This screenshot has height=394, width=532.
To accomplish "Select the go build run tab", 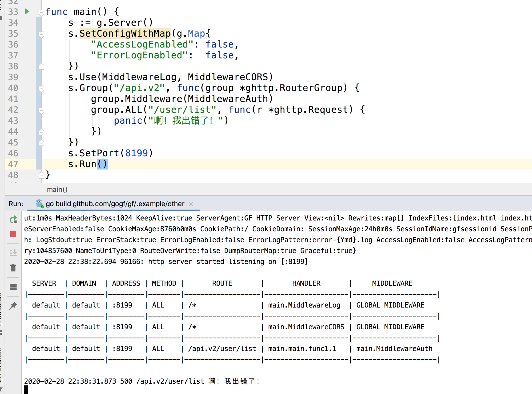I will [115, 204].
